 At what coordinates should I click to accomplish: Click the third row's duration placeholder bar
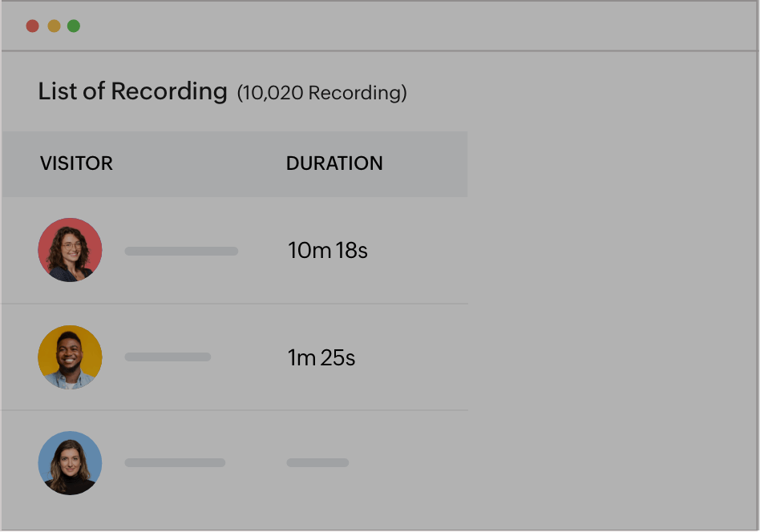point(317,463)
